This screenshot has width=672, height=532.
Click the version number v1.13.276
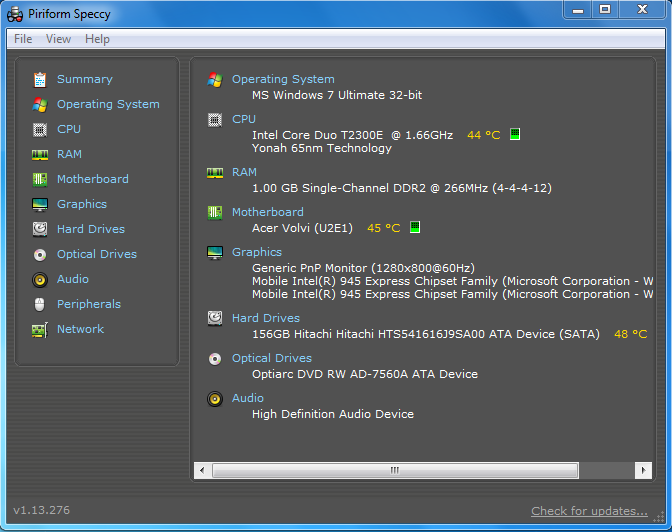tap(42, 510)
